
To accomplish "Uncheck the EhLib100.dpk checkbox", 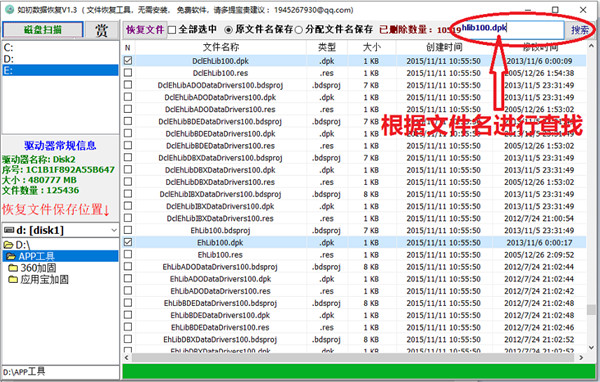I will click(x=128, y=242).
